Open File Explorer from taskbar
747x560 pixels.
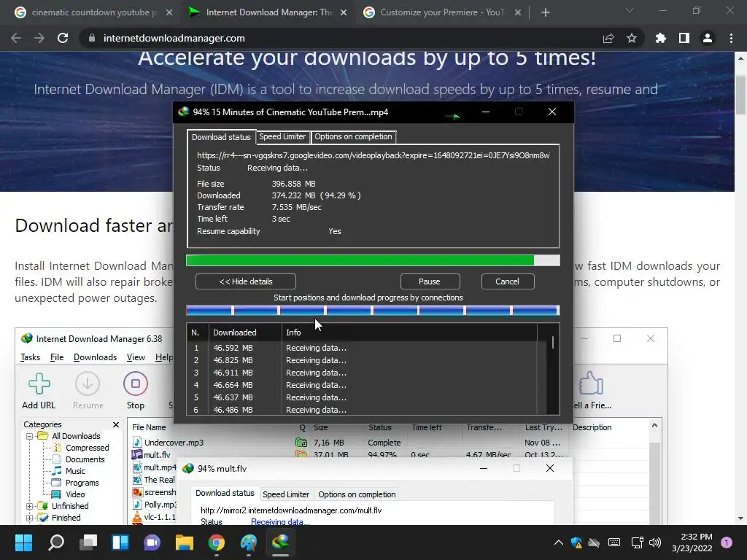[185, 542]
